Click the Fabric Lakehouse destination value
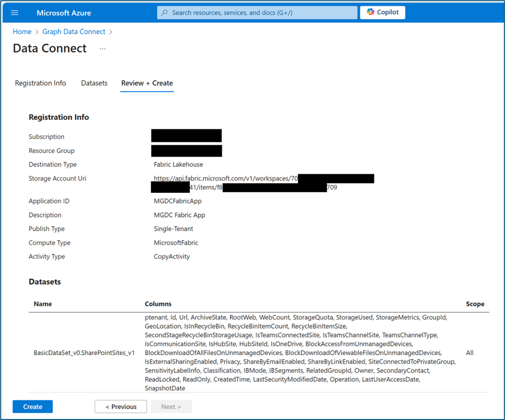505x420 pixels. pos(178,164)
